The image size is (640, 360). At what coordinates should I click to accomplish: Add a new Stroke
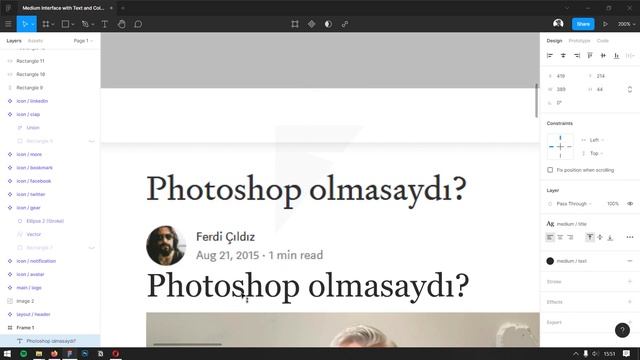pyautogui.click(x=630, y=281)
